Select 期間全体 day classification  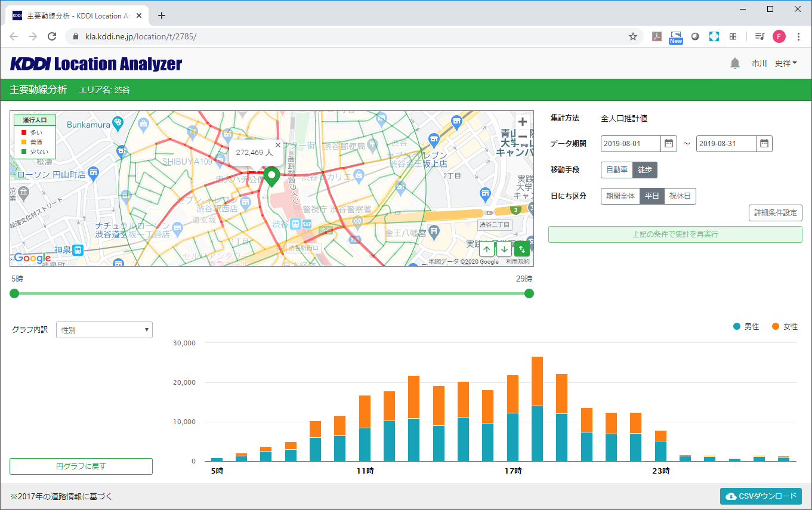[x=620, y=196]
